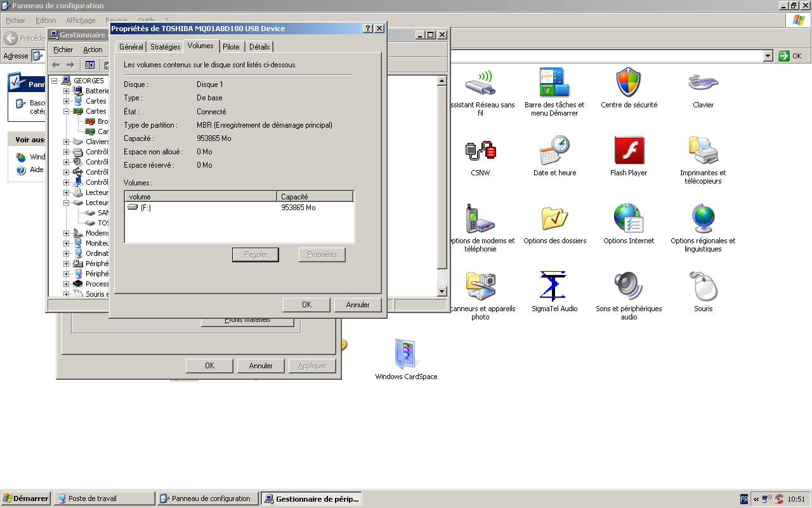Click the Peupler button
The width and height of the screenshot is (812, 508).
(256, 255)
